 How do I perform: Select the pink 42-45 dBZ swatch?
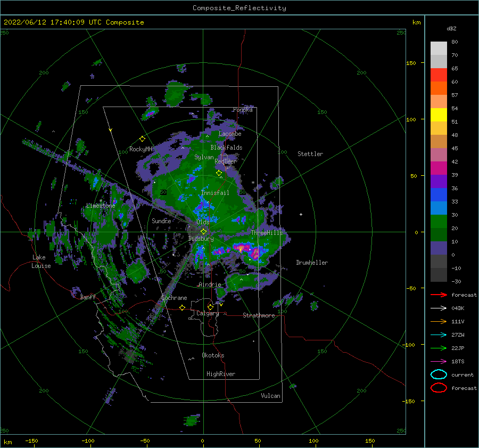[439, 154]
